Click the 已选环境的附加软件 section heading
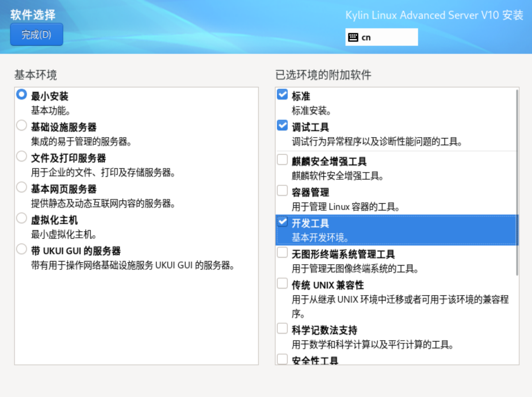 pos(323,75)
